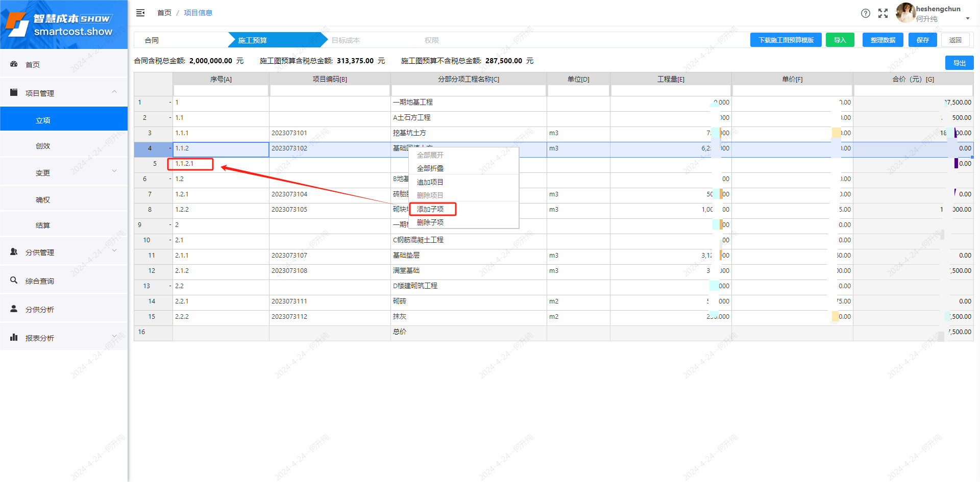Click the 综合查询 search icon

click(14, 281)
